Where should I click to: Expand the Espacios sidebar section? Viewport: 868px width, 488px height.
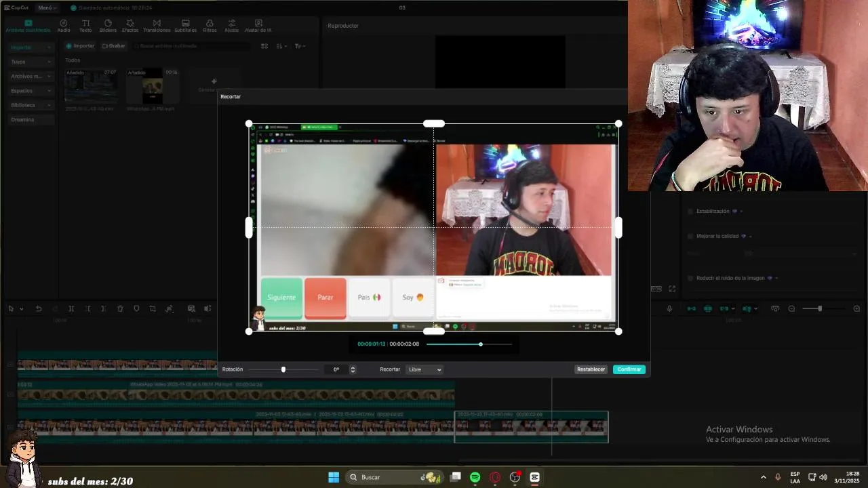(31, 90)
